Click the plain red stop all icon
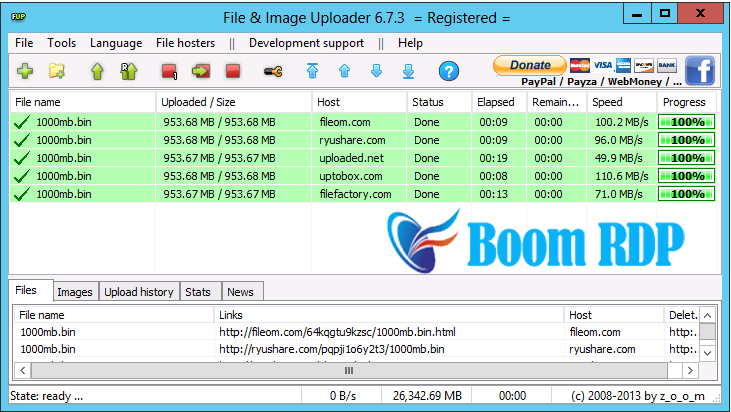 [233, 71]
